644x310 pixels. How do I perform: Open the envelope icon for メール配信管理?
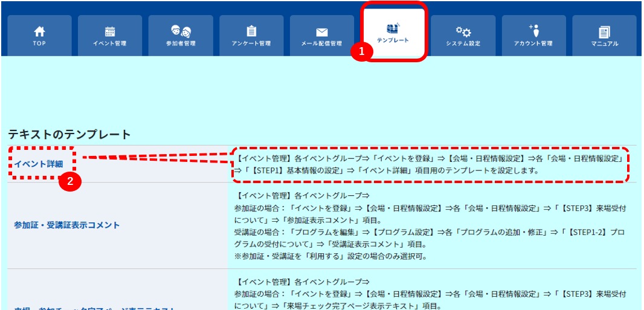(322, 33)
